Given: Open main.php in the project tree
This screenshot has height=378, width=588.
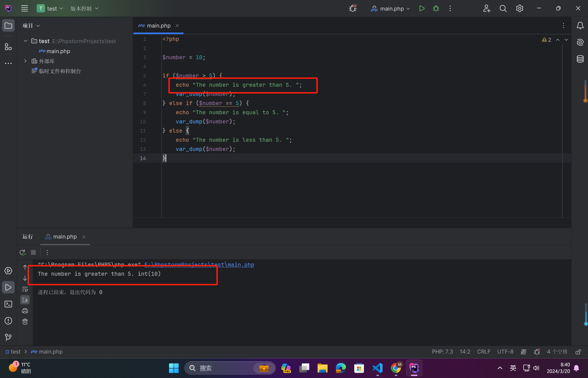Looking at the screenshot, I should click(58, 51).
